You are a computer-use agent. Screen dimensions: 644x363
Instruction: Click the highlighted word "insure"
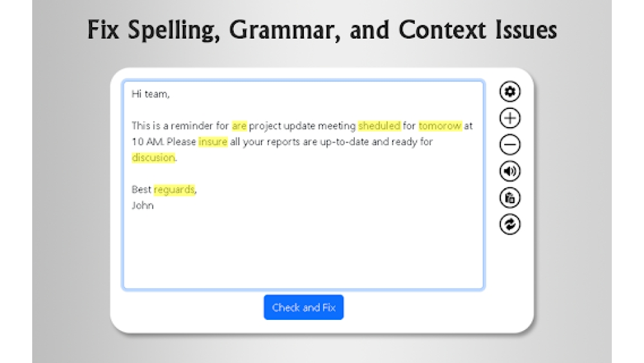click(213, 141)
